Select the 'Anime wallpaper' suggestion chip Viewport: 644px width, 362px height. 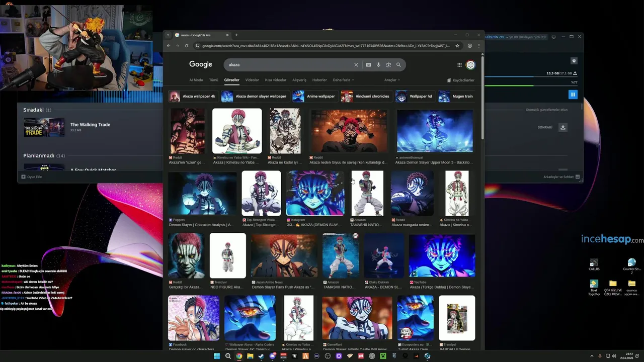pos(314,97)
